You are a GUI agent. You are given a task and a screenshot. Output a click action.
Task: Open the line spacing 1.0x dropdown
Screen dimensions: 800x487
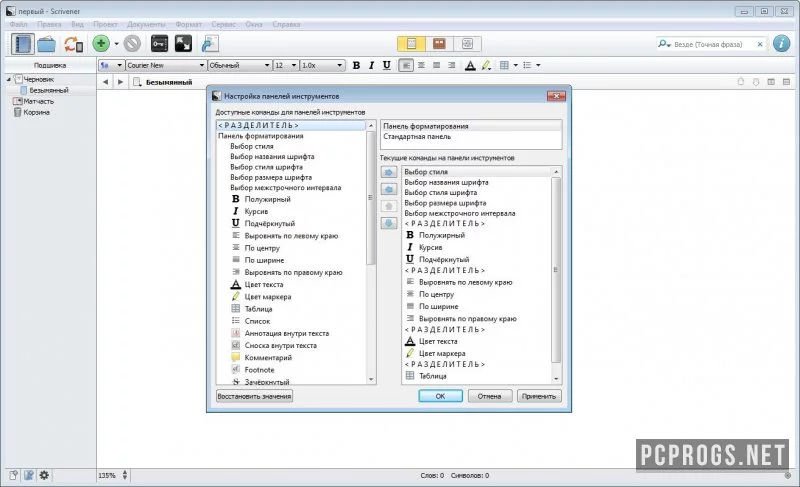tap(322, 65)
